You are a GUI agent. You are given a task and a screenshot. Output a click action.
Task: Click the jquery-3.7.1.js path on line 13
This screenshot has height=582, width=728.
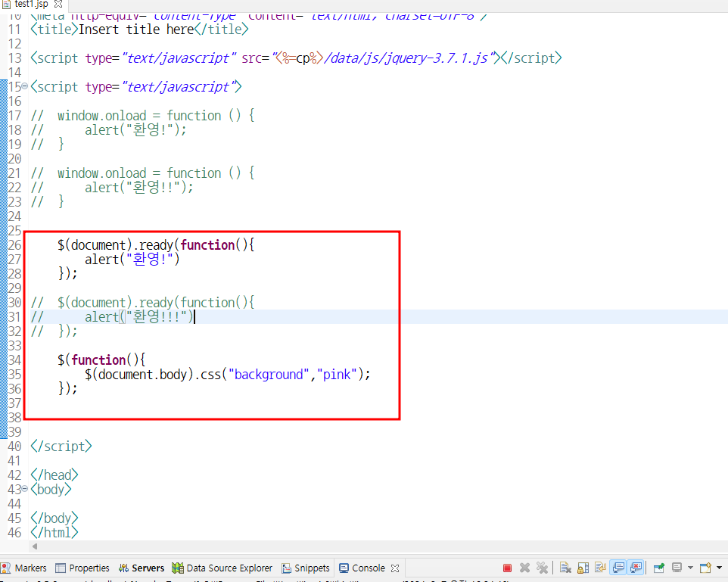(406, 58)
